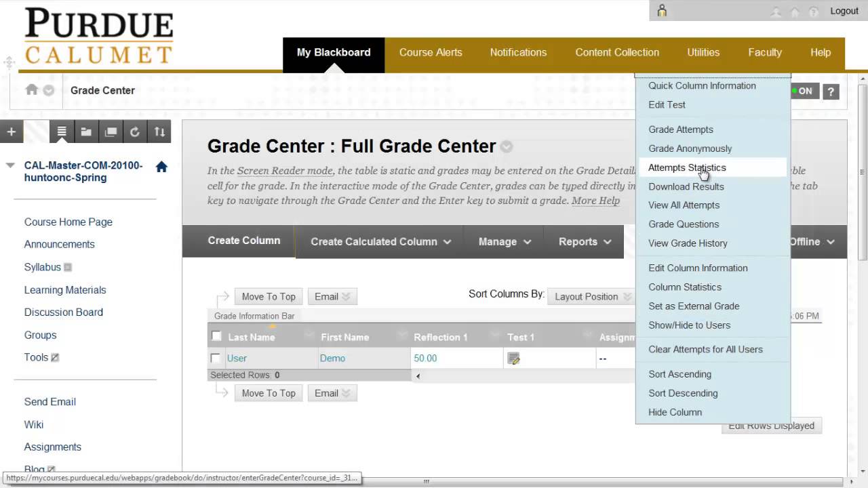Click the question mark help button
Screen dimensions: 868x488
pyautogui.click(x=831, y=91)
